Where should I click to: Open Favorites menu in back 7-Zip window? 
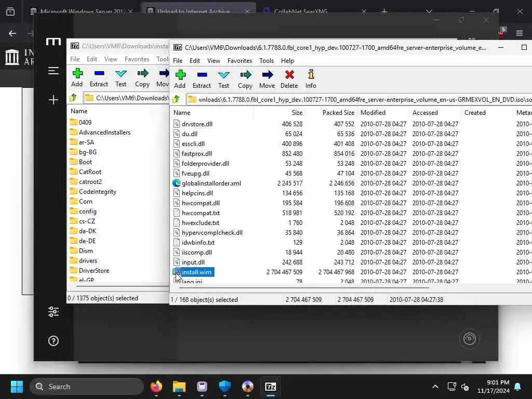tap(137, 59)
